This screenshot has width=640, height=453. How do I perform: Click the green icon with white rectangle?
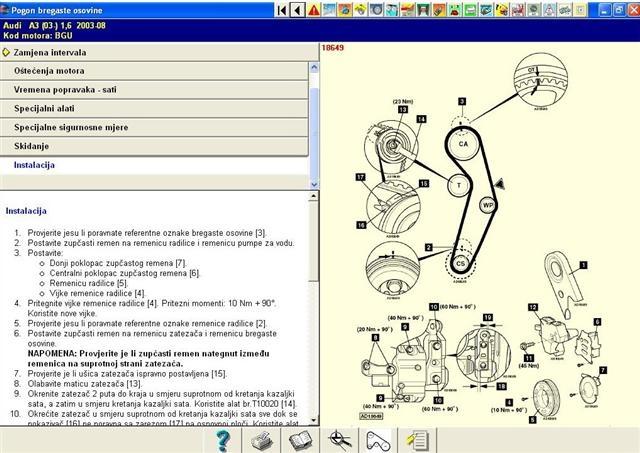pyautogui.click(x=471, y=10)
